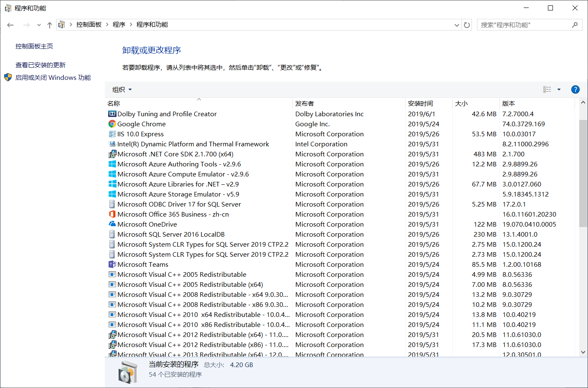Click Azure Authoring Tools Windows logo icon

pos(112,164)
